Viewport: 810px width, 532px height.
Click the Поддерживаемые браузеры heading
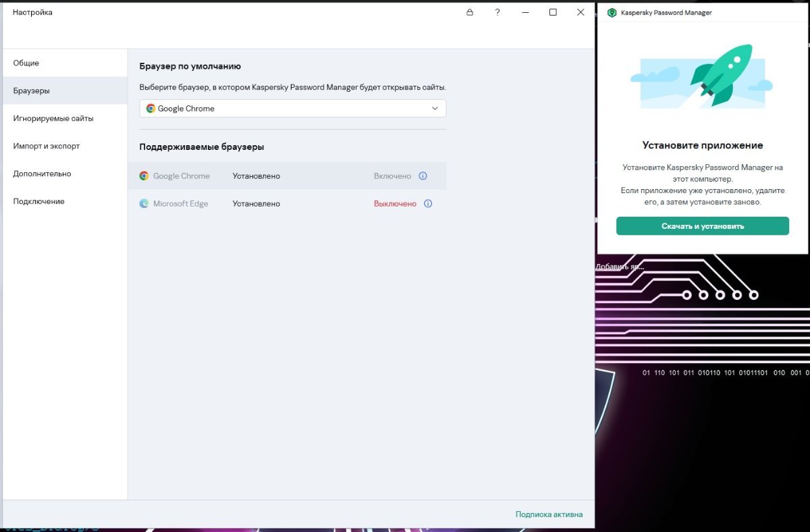201,147
